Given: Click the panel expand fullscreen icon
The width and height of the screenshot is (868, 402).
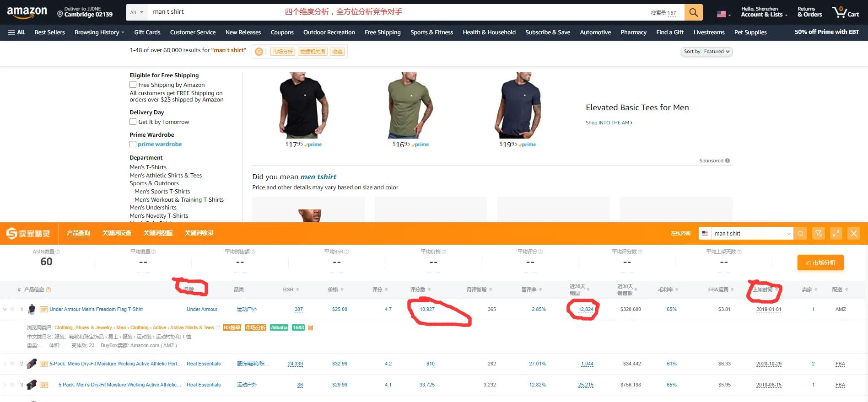Looking at the screenshot, I should (x=836, y=233).
